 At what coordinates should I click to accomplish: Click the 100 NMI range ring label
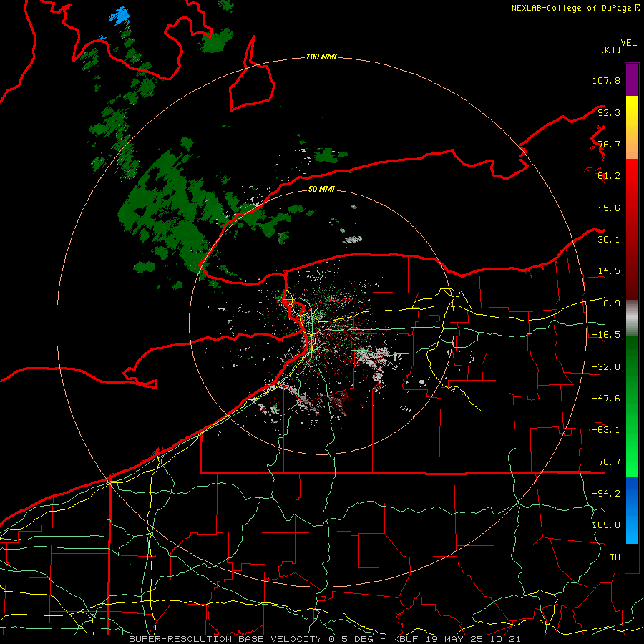pos(321,57)
